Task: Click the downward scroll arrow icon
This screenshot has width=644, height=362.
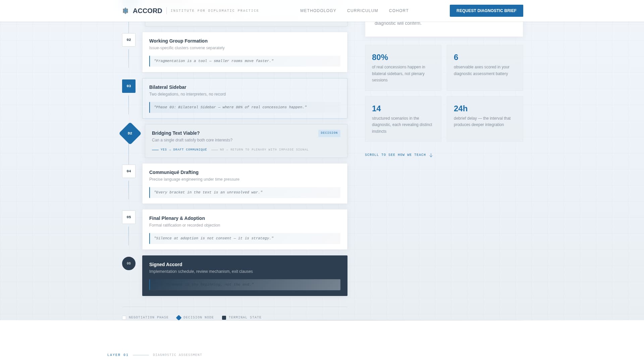Action: click(431, 155)
